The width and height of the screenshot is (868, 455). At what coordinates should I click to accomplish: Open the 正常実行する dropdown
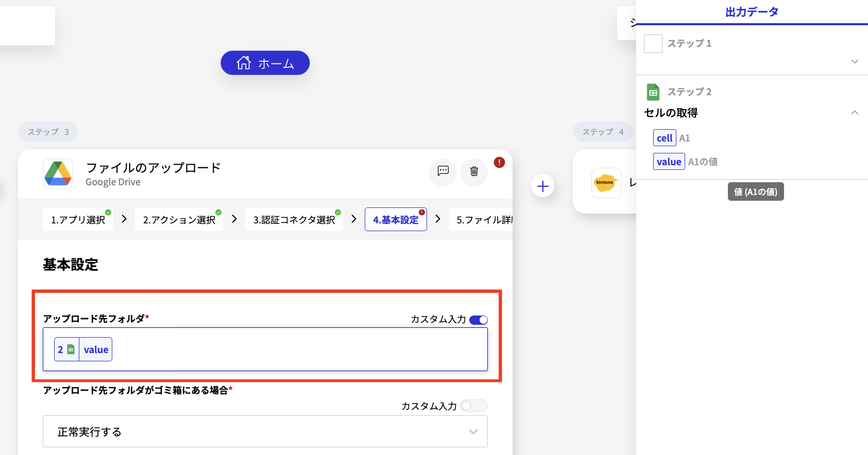pos(265,431)
